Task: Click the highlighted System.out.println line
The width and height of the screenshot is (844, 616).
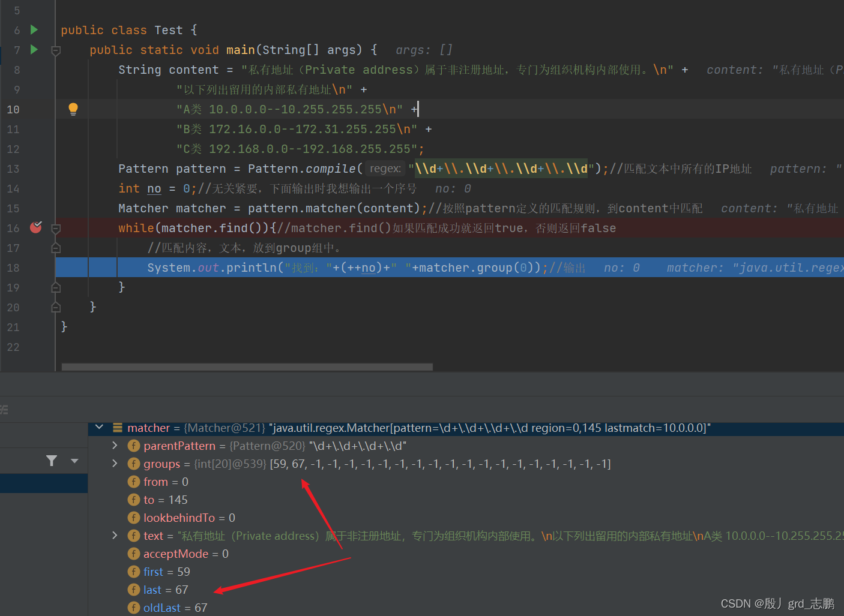Action: point(450,268)
